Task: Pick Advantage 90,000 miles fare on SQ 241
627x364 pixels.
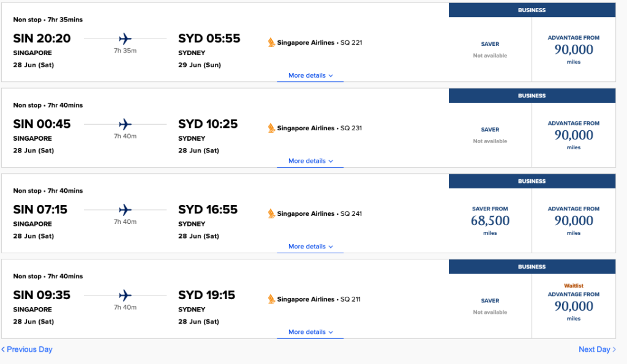Action: point(573,221)
